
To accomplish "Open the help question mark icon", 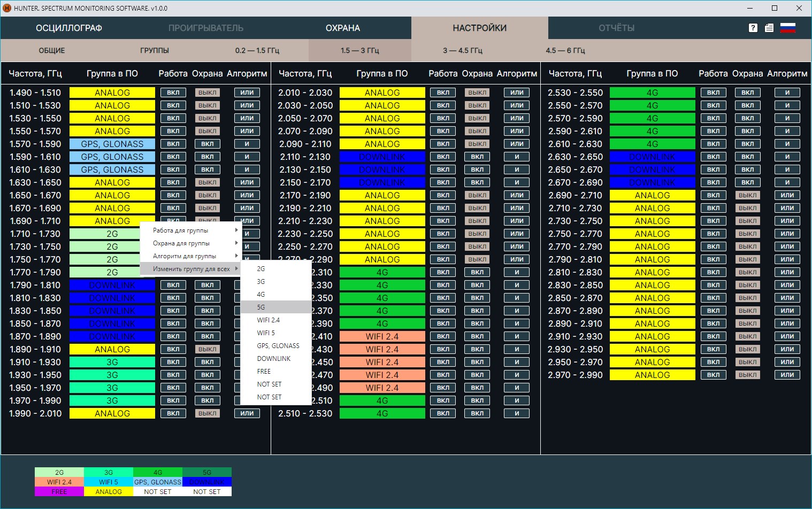I will [753, 28].
